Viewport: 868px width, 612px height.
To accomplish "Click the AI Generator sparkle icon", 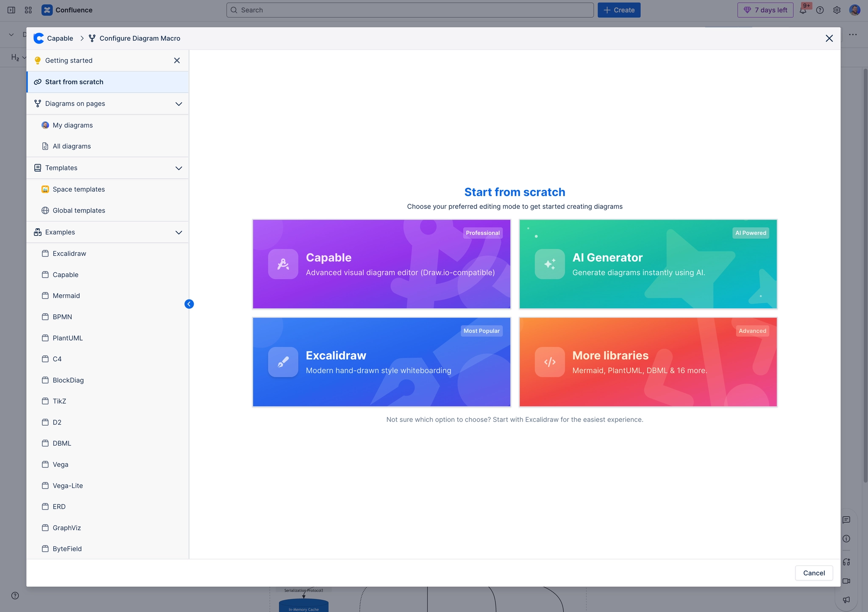I will click(x=549, y=264).
